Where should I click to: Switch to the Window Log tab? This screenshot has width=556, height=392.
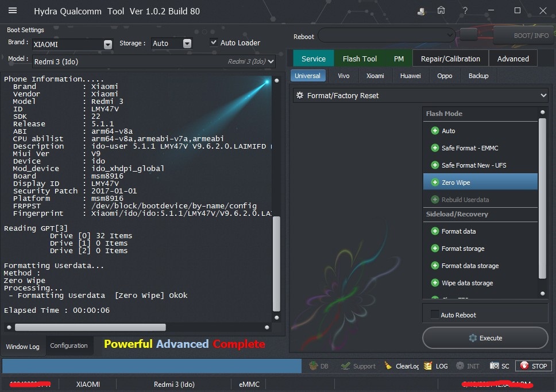22,346
